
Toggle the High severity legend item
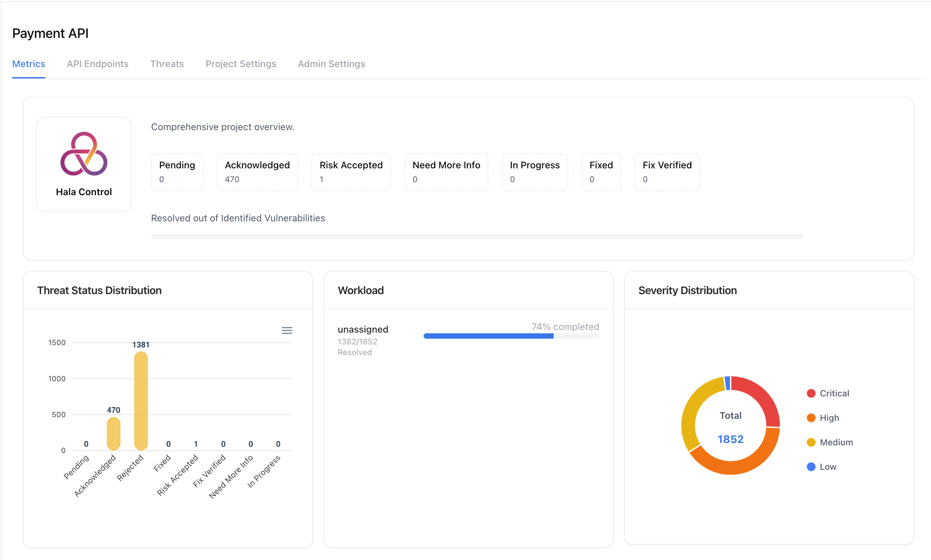pos(829,418)
